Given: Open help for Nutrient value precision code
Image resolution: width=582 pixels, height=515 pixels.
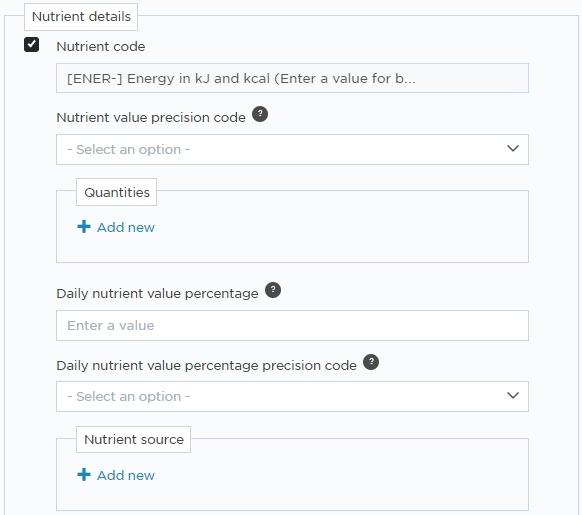Looking at the screenshot, I should (260, 114).
